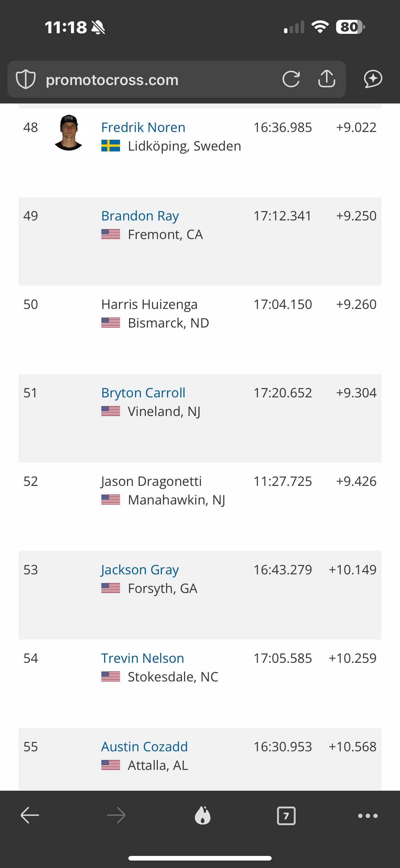
Task: Tap the fire burn-data icon
Action: click(203, 816)
